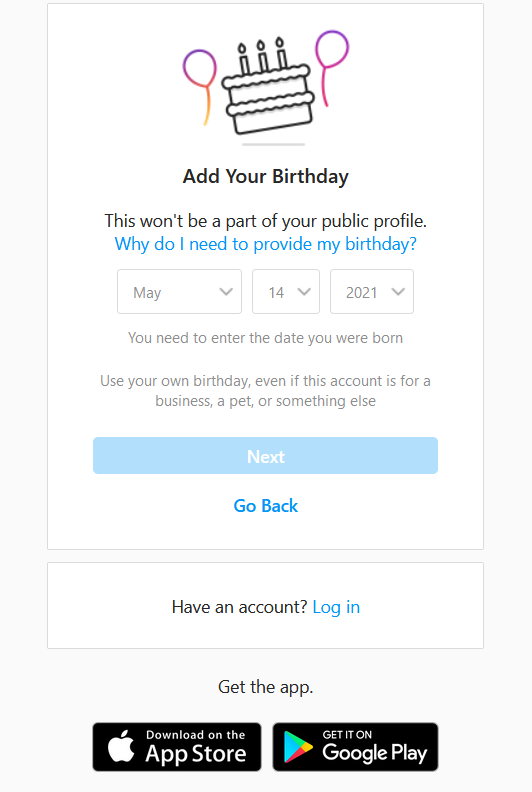
Task: Click the Add Your Birthday heading
Action: click(x=266, y=176)
